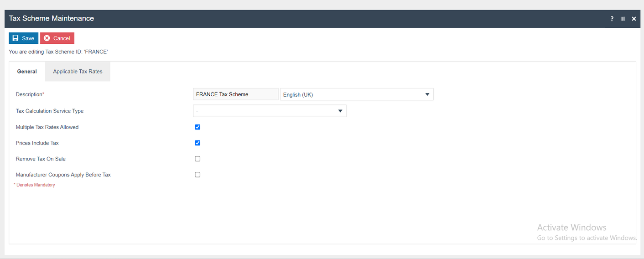Click the pause icon in title bar
Screen dimensions: 644x259
[623, 19]
